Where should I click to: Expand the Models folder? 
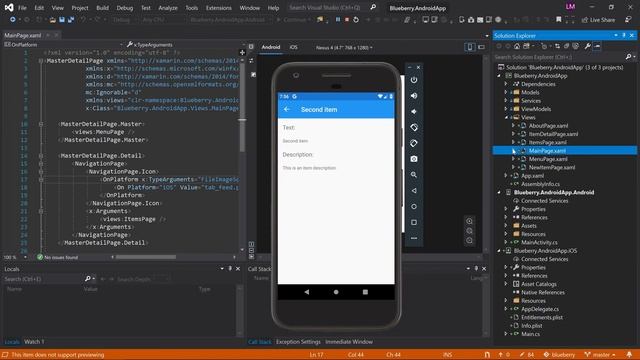point(506,92)
